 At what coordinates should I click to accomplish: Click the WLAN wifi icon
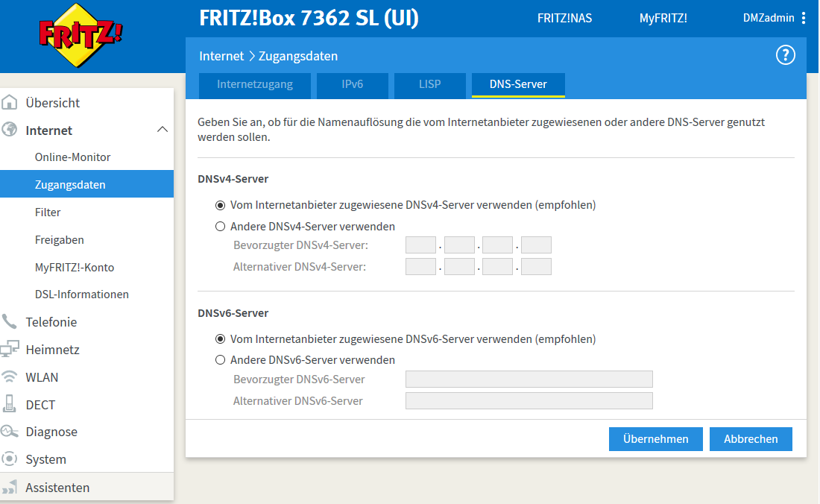[x=10, y=377]
